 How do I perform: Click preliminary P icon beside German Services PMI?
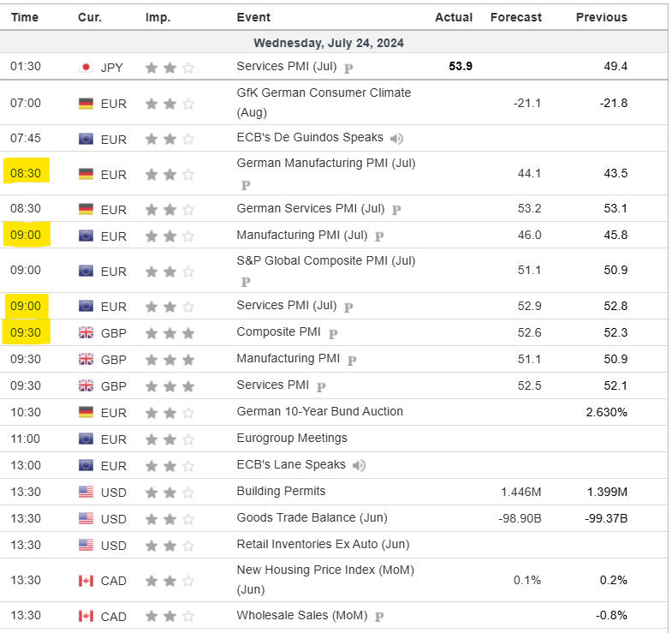click(x=396, y=210)
